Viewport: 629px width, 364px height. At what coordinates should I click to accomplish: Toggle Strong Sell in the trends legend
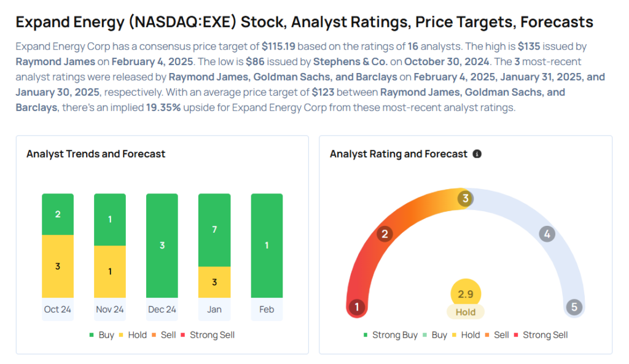pyautogui.click(x=207, y=335)
